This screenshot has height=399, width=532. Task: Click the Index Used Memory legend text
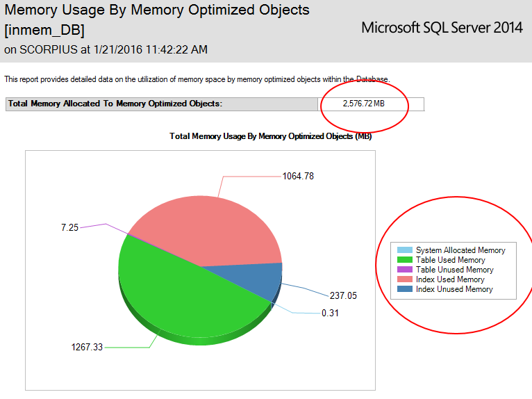point(449,279)
